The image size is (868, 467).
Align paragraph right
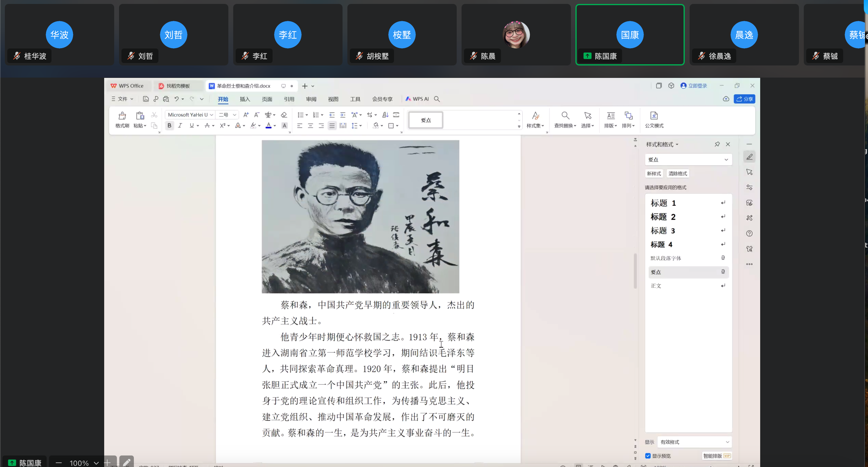(x=321, y=125)
